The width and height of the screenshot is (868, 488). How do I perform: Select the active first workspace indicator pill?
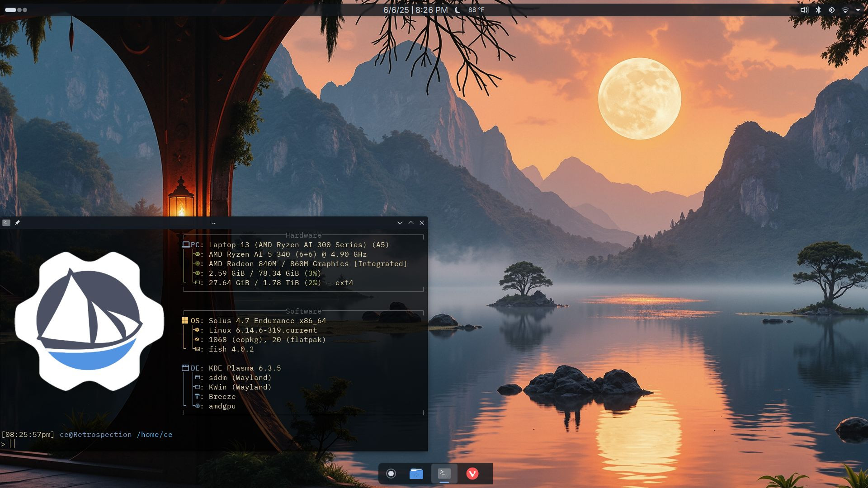10,10
